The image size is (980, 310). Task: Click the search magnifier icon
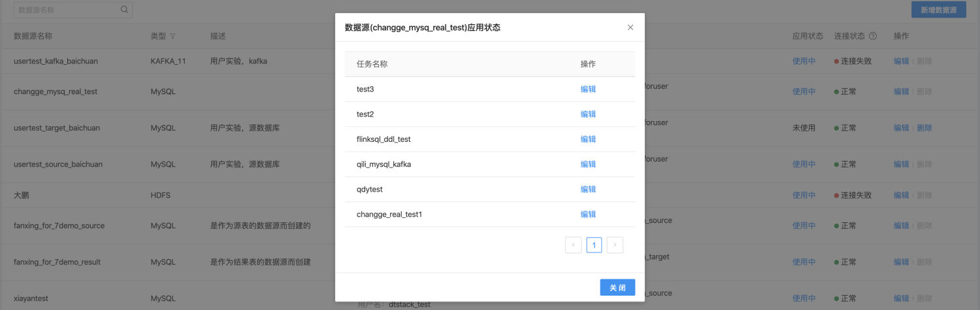point(124,10)
